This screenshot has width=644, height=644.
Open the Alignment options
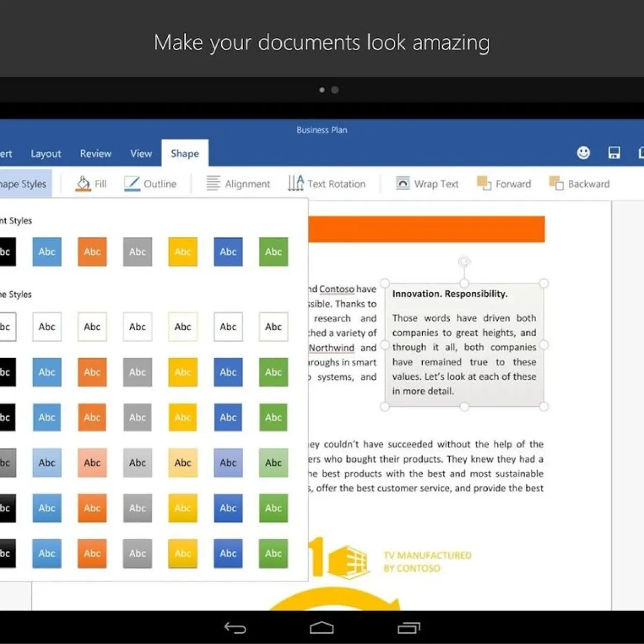(238, 184)
